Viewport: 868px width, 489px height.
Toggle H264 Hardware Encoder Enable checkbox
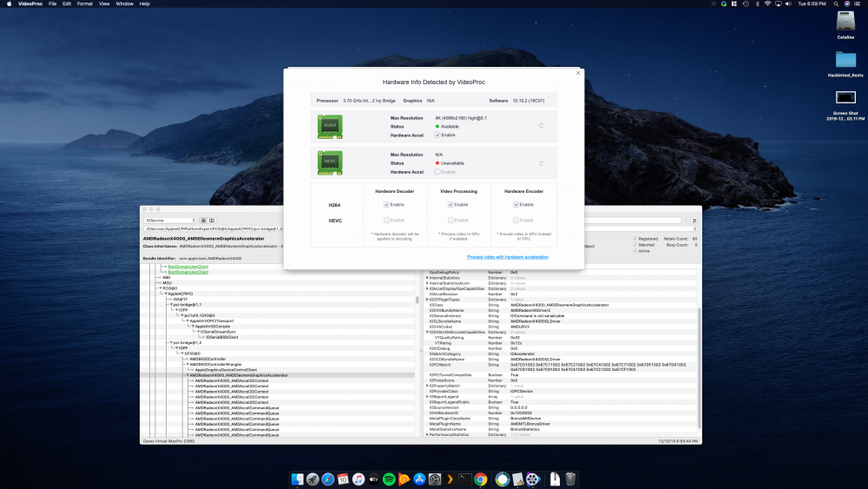(516, 204)
